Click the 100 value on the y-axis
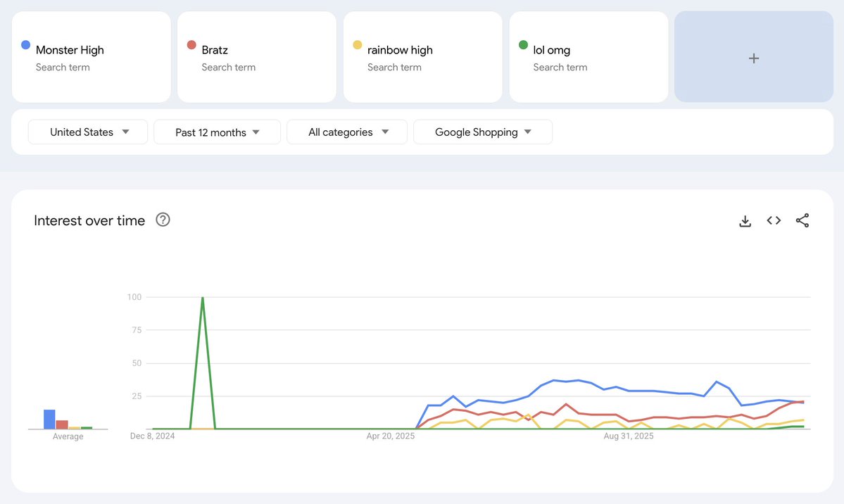844x504 pixels. 134,297
